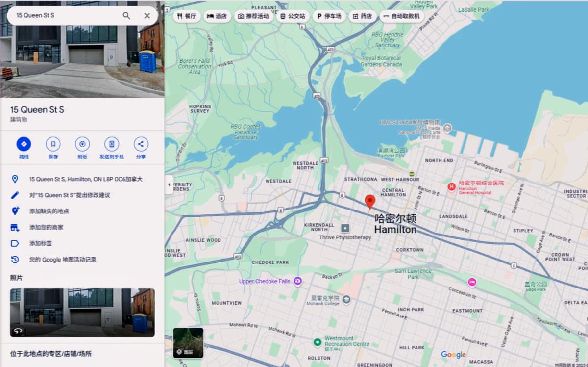
Task: Select 添加缺失的地点 option
Action: (49, 211)
